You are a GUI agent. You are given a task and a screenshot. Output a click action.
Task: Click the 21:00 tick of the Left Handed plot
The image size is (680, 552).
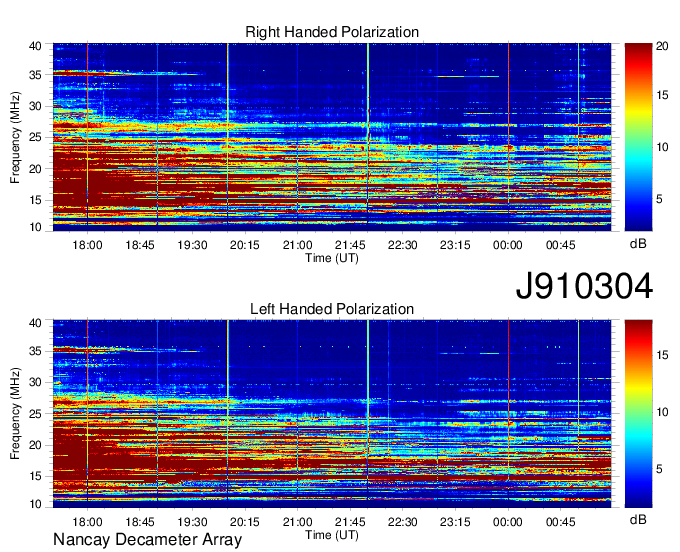pyautogui.click(x=297, y=522)
